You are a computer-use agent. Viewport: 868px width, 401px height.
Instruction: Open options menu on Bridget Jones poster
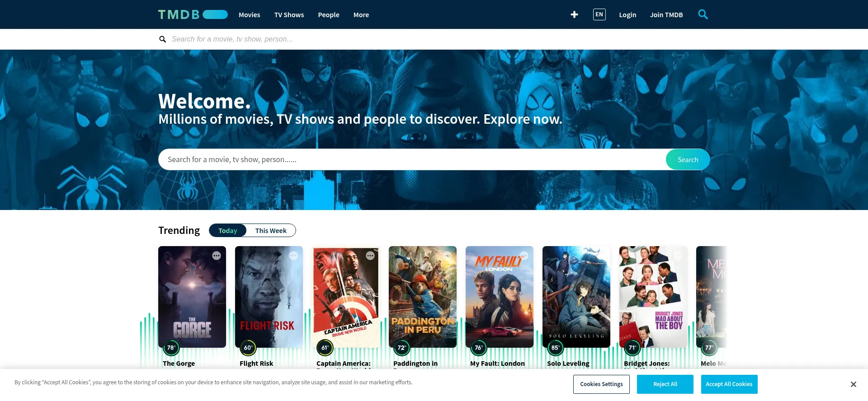(678, 256)
